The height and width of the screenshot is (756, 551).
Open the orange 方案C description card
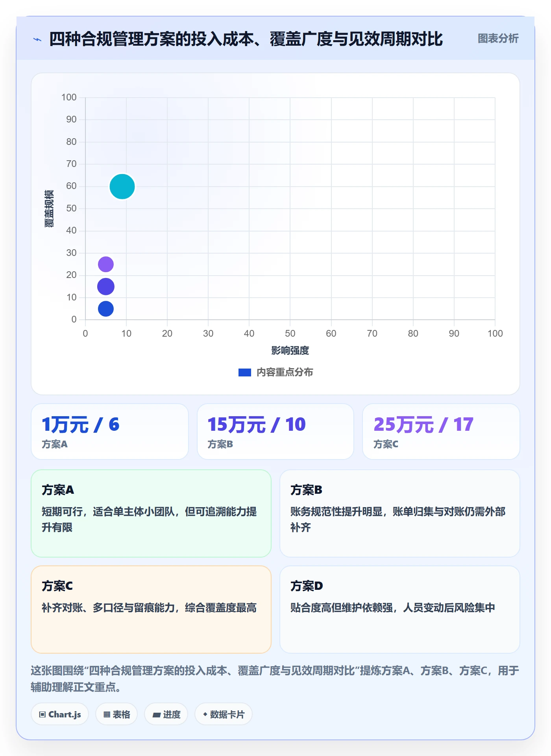pyautogui.click(x=151, y=610)
